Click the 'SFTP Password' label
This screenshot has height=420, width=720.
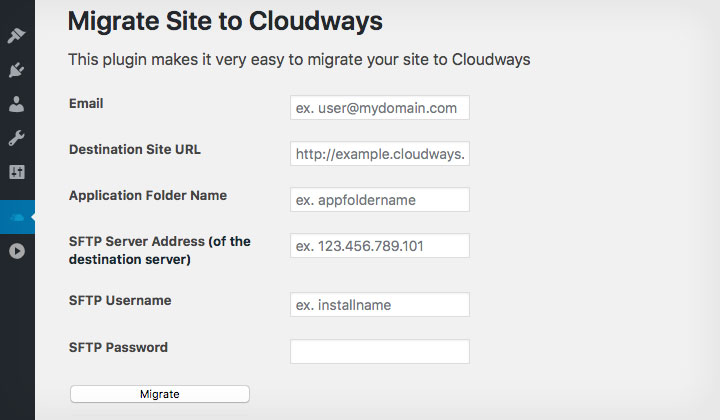click(118, 347)
